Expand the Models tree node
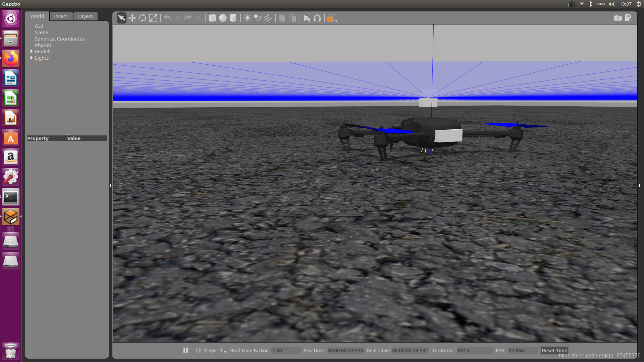This screenshot has width=644, height=362. (32, 51)
